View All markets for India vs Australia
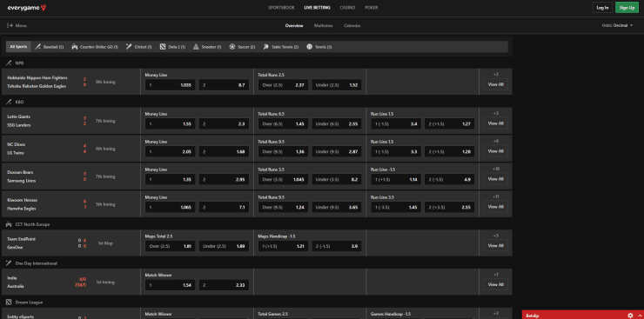This screenshot has height=319, width=644. click(495, 284)
